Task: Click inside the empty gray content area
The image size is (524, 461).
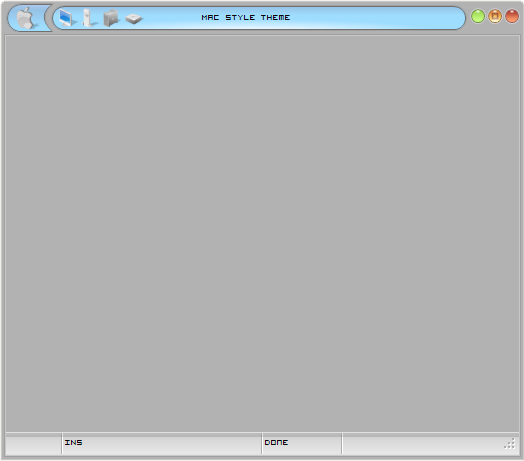Action: tap(262, 233)
